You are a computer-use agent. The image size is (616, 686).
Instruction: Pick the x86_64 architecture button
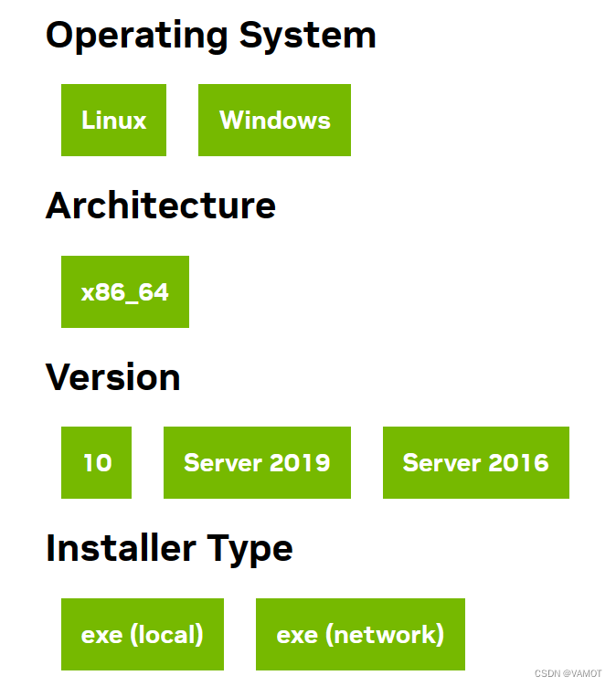point(125,291)
